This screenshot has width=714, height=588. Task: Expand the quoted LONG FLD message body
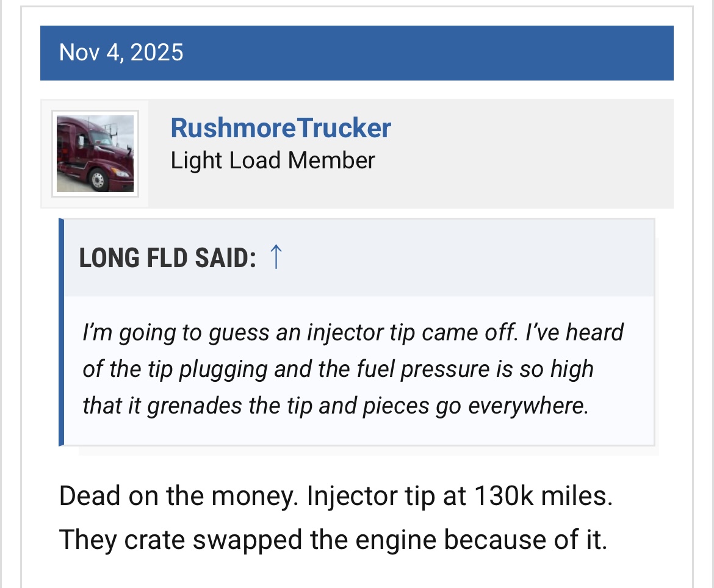[359, 371]
